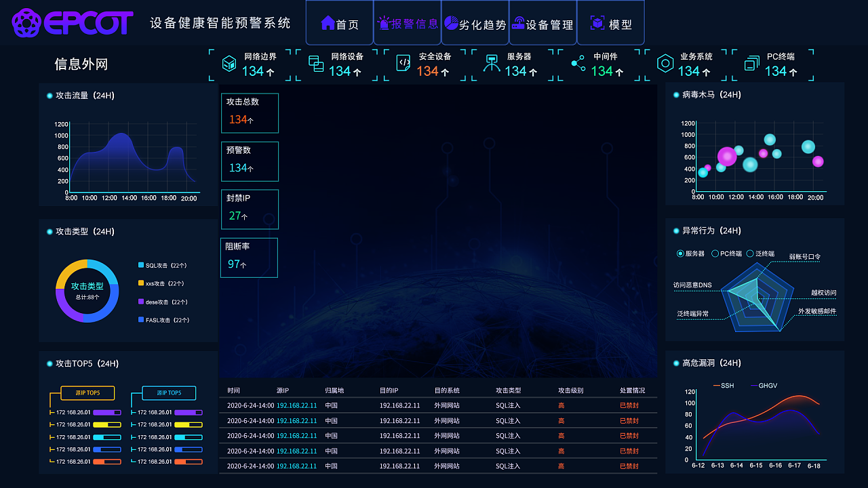Open the 劣化趋势 tab
The image size is (868, 488).
[475, 22]
